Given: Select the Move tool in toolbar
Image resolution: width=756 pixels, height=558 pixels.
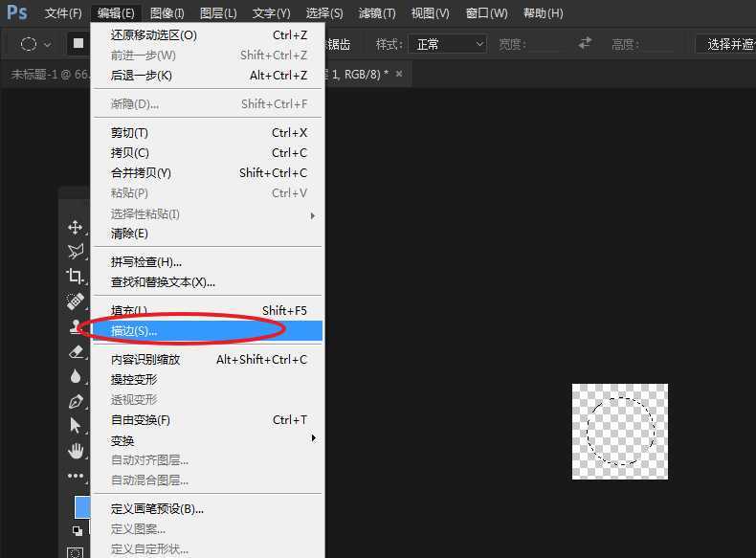Looking at the screenshot, I should click(x=76, y=227).
